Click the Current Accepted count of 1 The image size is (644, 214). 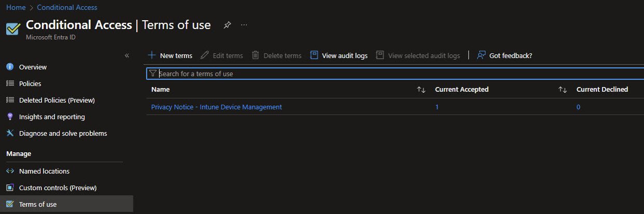(x=437, y=107)
